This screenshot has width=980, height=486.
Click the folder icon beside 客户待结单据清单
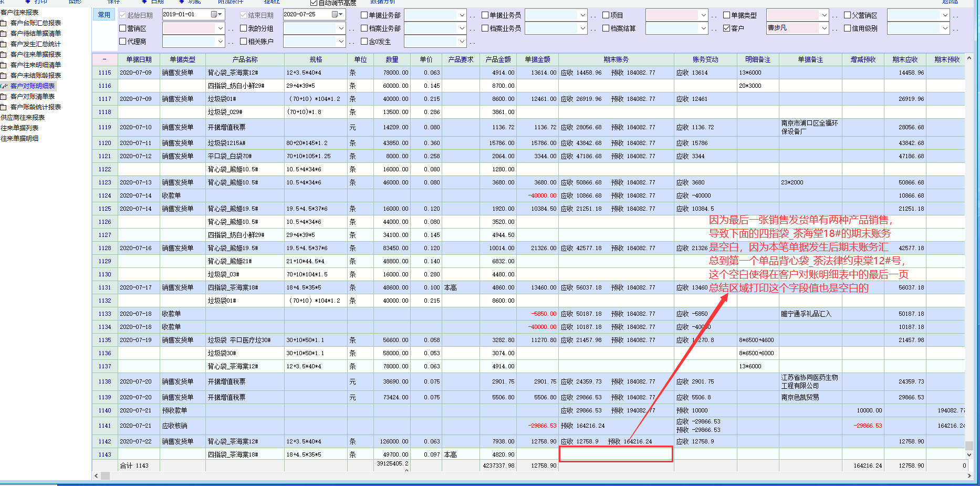click(4, 34)
